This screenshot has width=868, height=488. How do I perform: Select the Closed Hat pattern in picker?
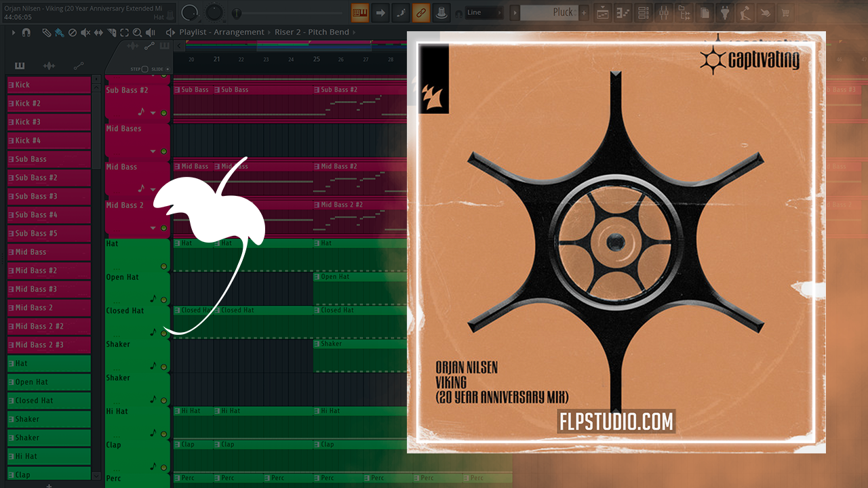[49, 401]
